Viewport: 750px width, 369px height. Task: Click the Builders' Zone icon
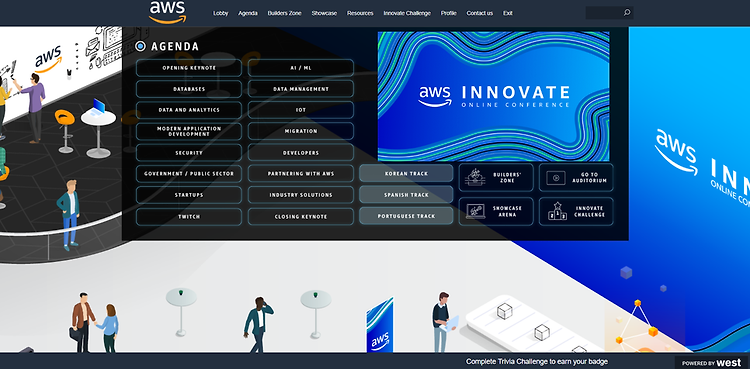click(x=475, y=178)
